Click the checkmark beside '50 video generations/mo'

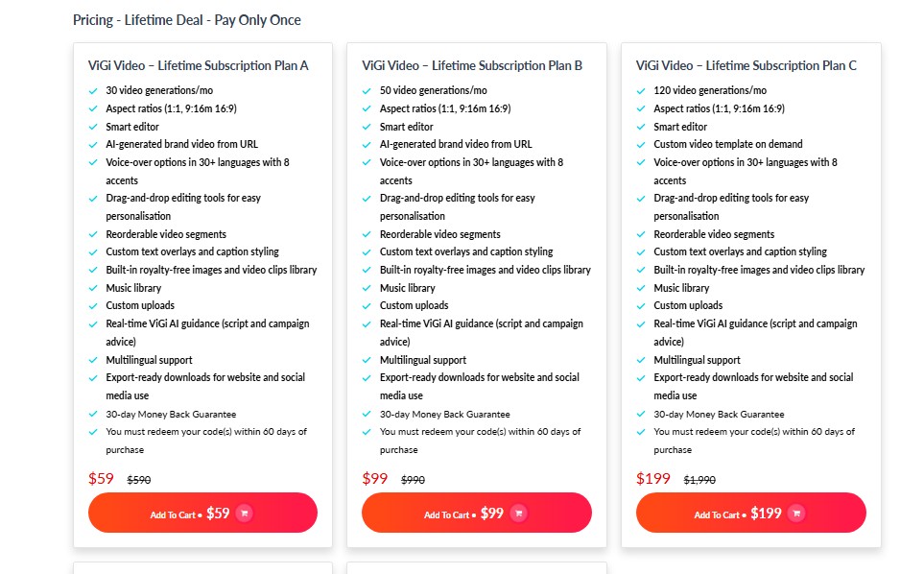366,91
